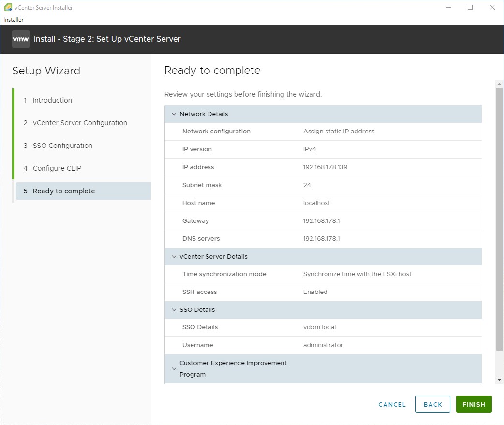Viewport: 504px width, 425px height.
Task: Go to the Introduction step
Action: point(52,100)
